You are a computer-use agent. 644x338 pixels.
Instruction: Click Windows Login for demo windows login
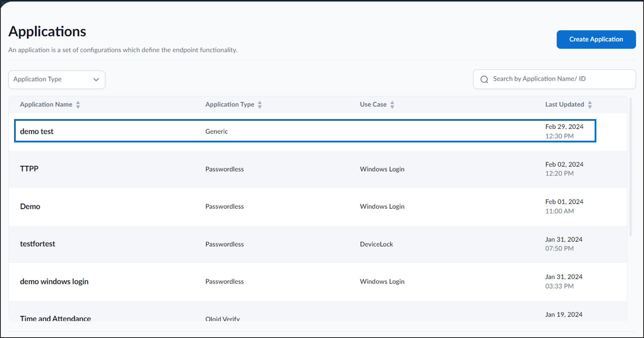382,282
